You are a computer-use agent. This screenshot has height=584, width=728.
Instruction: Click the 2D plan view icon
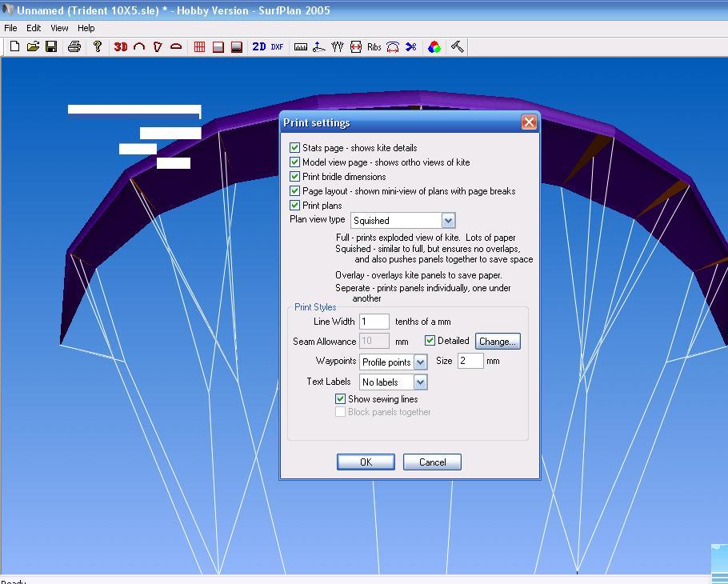click(259, 47)
